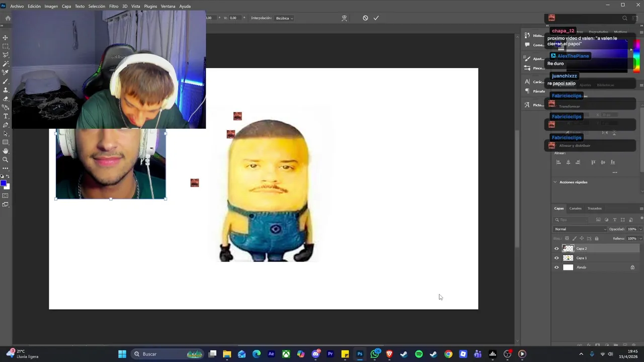Open the Pinceles panel icon
Viewport: 644px width, 362px height.
click(x=527, y=68)
